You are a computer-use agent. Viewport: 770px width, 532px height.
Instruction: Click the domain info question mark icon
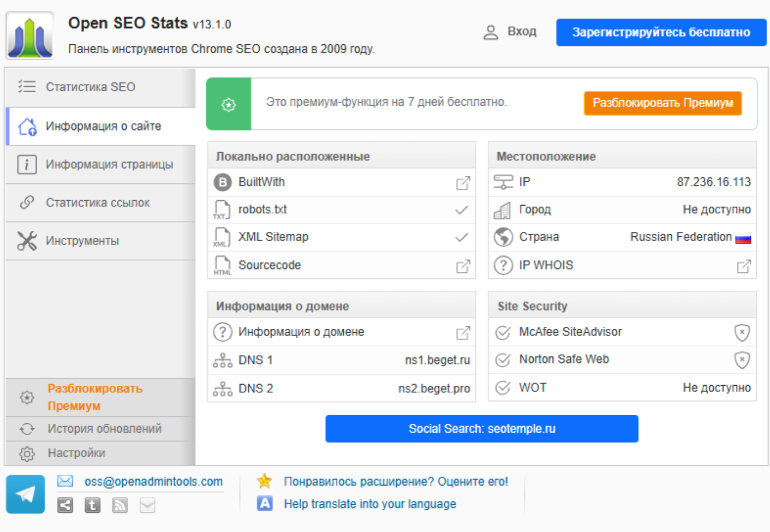pos(222,332)
